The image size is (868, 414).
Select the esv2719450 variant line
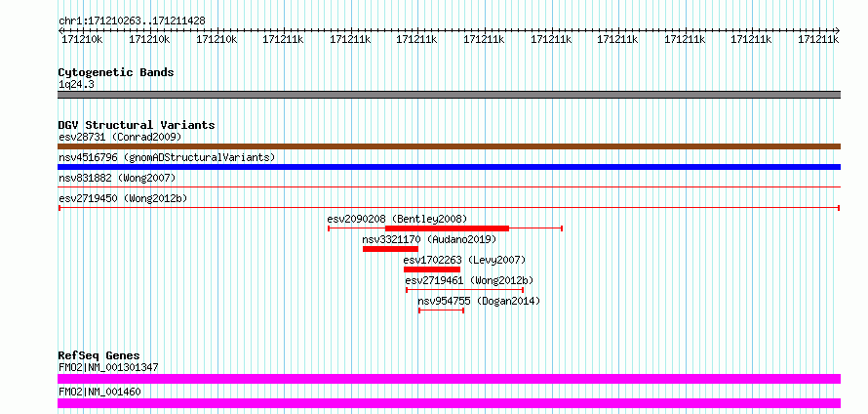449,208
